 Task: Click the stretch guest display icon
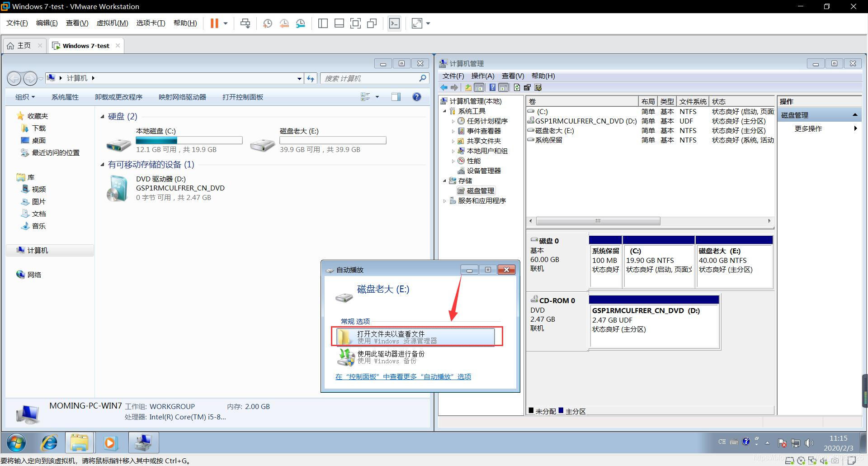click(417, 23)
